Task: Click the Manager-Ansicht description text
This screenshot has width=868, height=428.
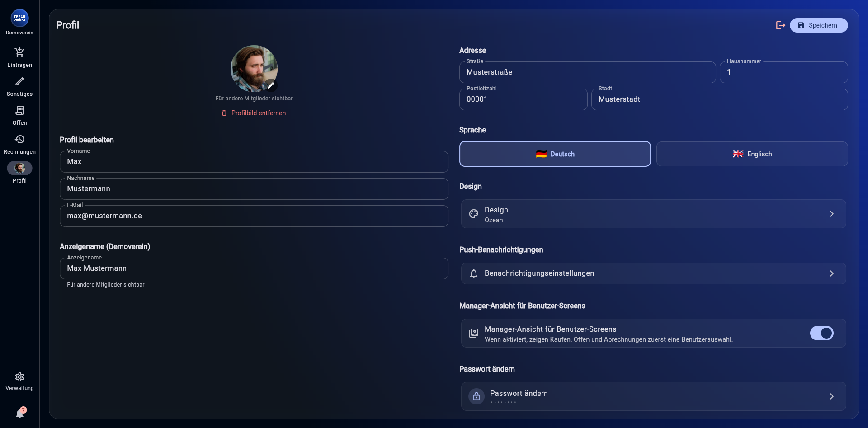Action: [x=609, y=339]
